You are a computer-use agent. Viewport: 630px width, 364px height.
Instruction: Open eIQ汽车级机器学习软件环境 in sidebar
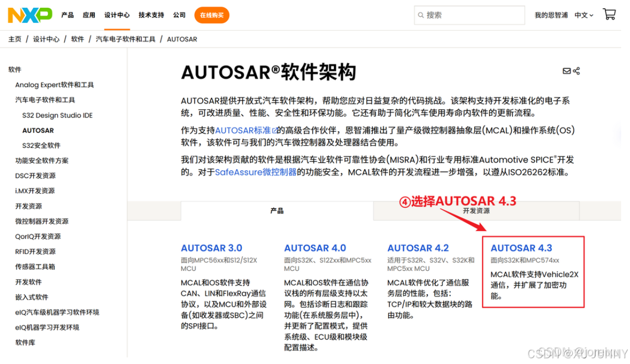coord(57,312)
